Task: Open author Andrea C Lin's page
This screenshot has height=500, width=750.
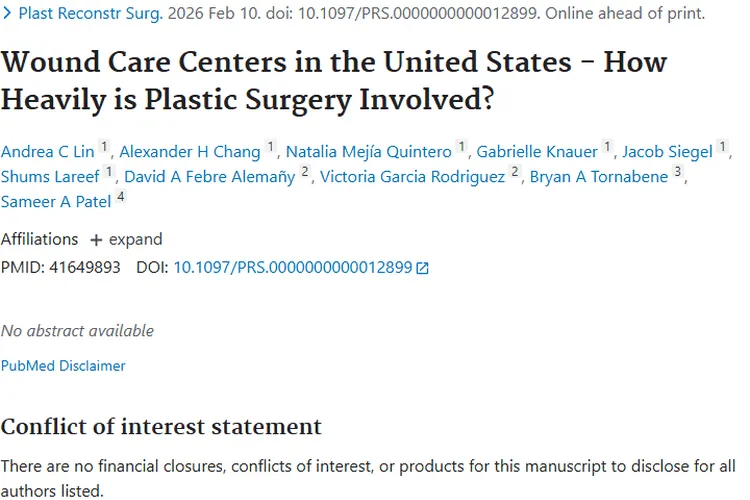Action: (47, 152)
